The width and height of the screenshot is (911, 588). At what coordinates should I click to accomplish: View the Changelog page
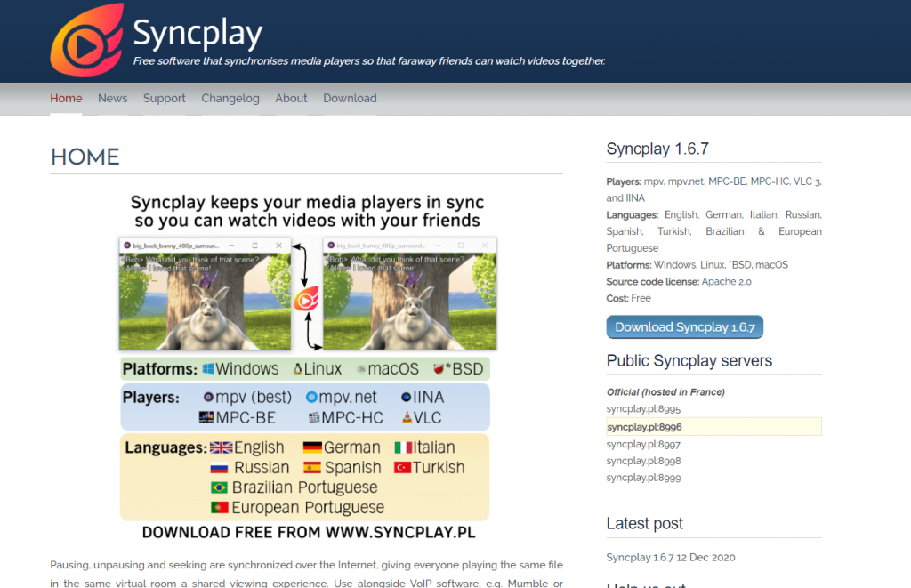(x=230, y=98)
